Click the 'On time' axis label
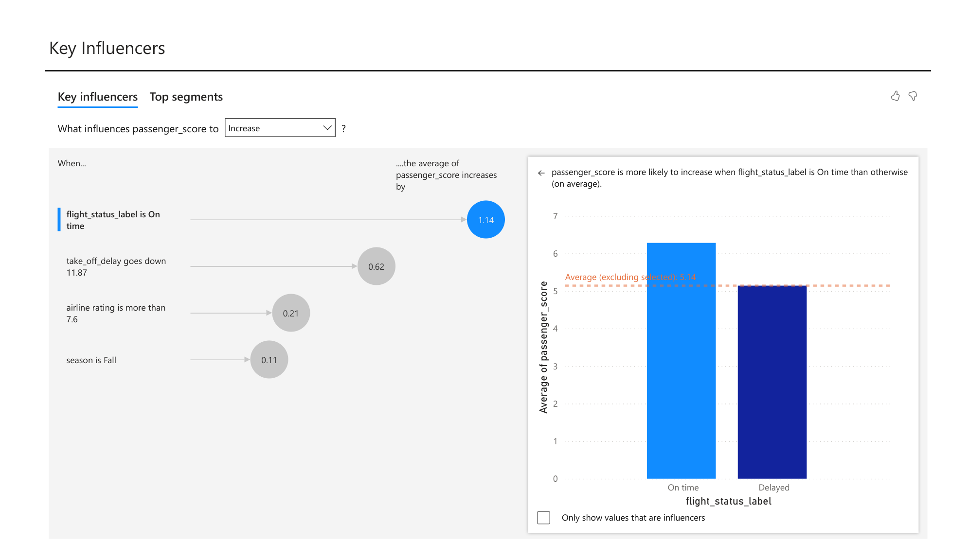The image size is (969, 560). click(683, 488)
